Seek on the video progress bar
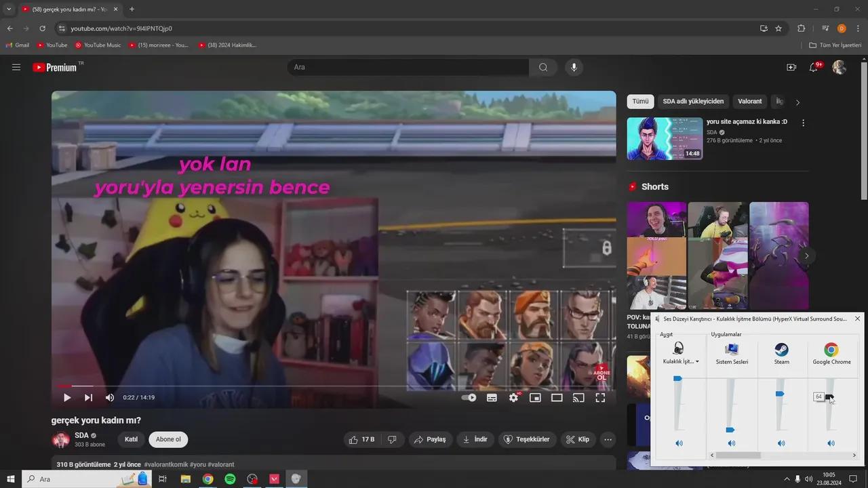 pos(334,386)
